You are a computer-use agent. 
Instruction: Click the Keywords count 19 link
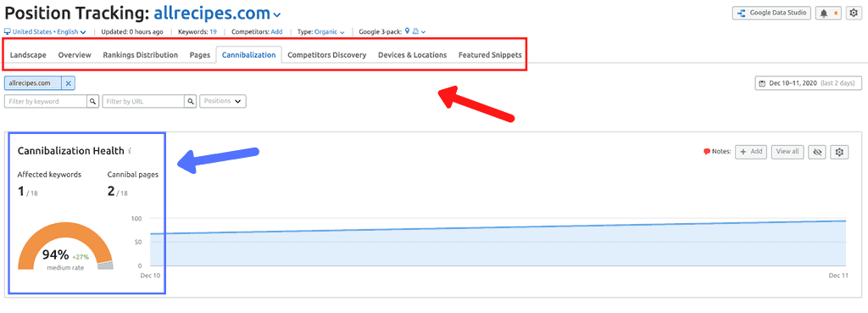(x=213, y=32)
